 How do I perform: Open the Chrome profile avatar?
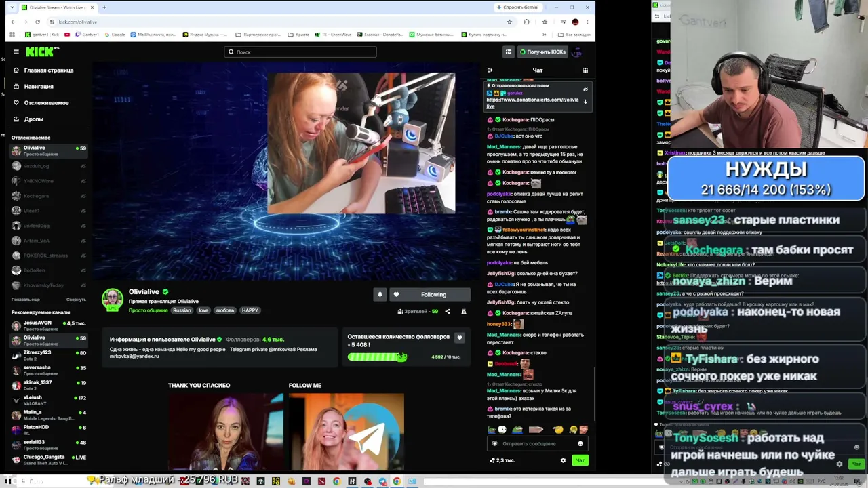coord(576,22)
